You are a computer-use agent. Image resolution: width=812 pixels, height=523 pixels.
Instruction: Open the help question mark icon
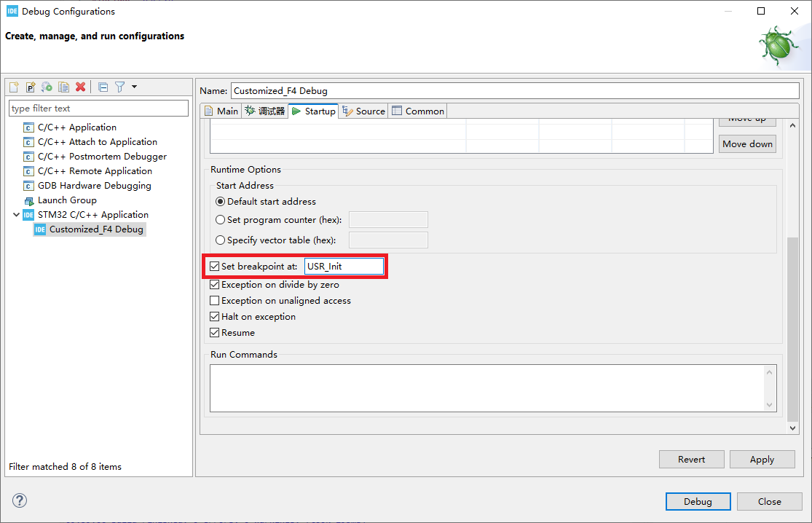(20, 500)
